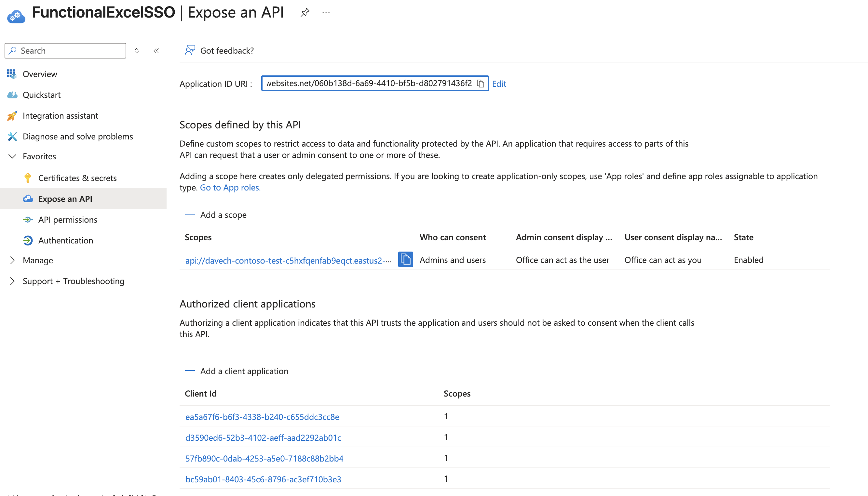Image resolution: width=868 pixels, height=496 pixels.
Task: Expand the Support + Troubleshooting section
Action: pos(12,281)
